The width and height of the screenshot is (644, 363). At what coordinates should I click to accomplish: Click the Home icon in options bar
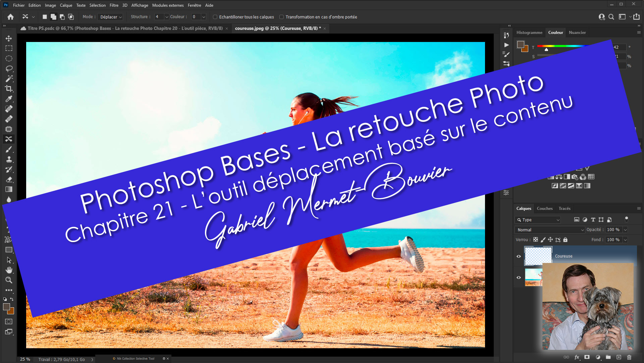point(10,17)
